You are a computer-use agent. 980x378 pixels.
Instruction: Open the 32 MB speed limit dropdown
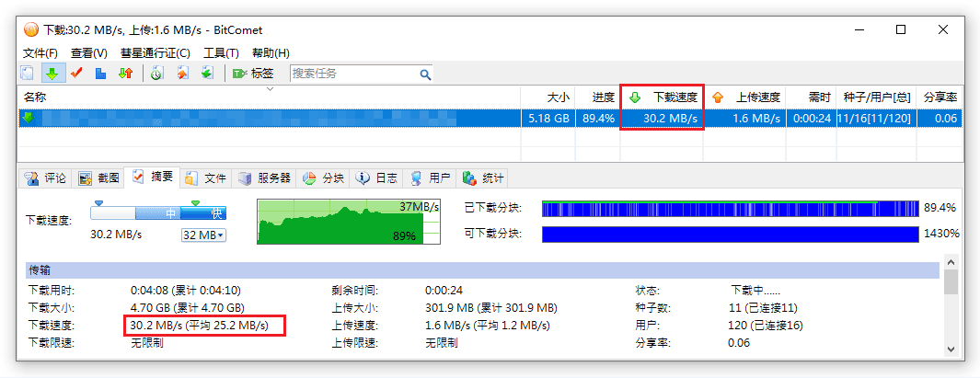204,235
